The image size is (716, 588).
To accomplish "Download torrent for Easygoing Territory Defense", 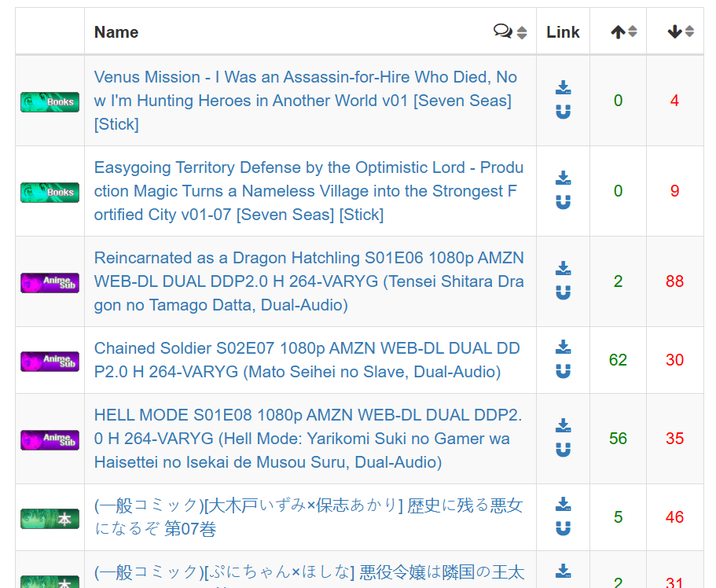I will 563,178.
